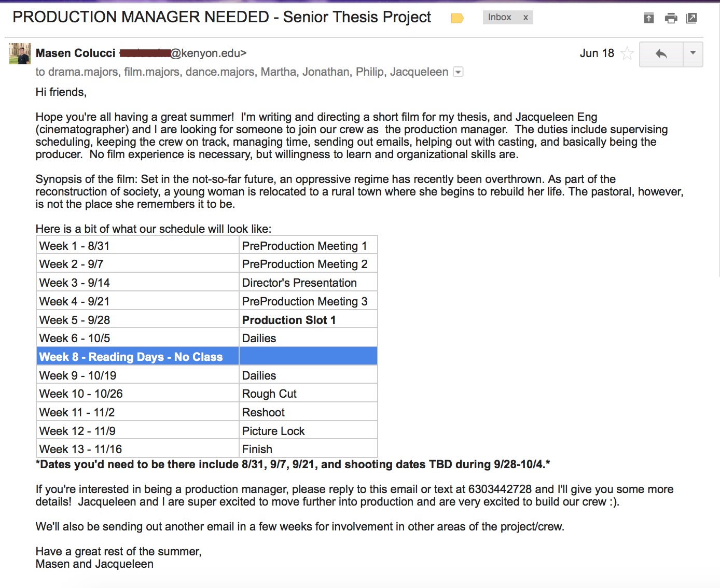
Task: Click sender name Masen Colucci
Action: (76, 53)
